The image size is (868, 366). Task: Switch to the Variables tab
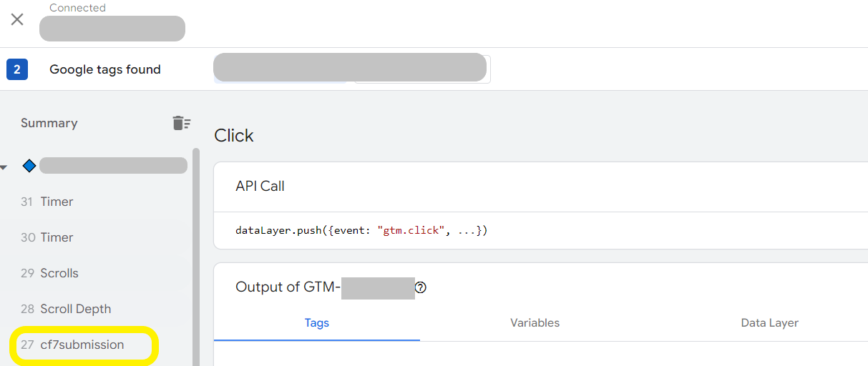click(535, 323)
